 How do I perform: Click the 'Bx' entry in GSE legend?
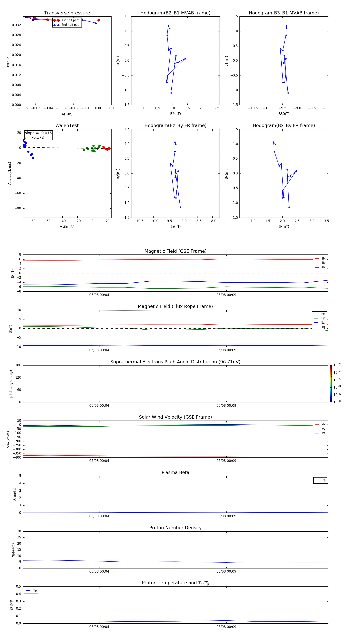point(320,259)
